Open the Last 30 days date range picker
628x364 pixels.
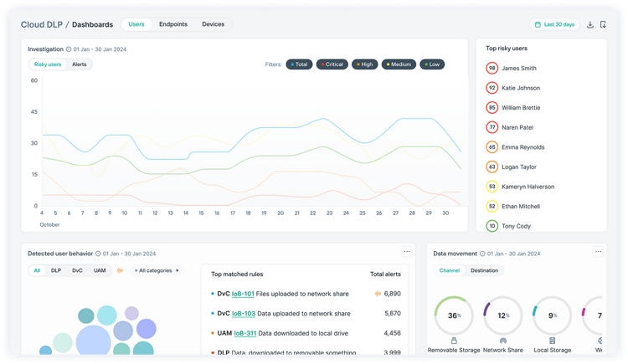[554, 25]
